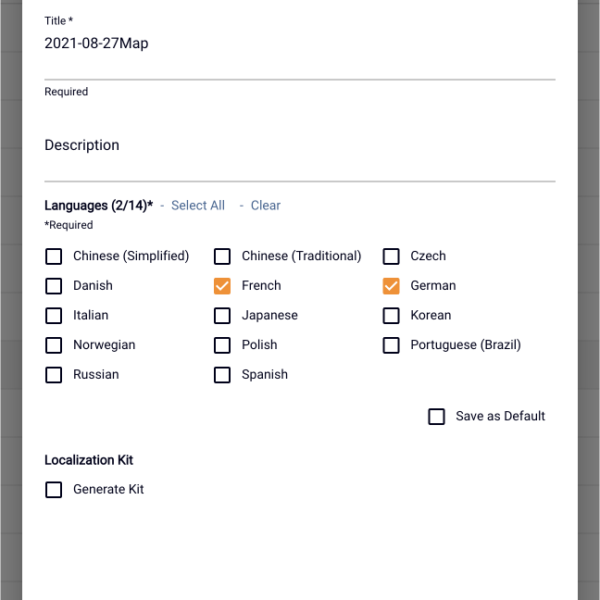
Task: Select the Czech language checkbox
Action: (391, 256)
